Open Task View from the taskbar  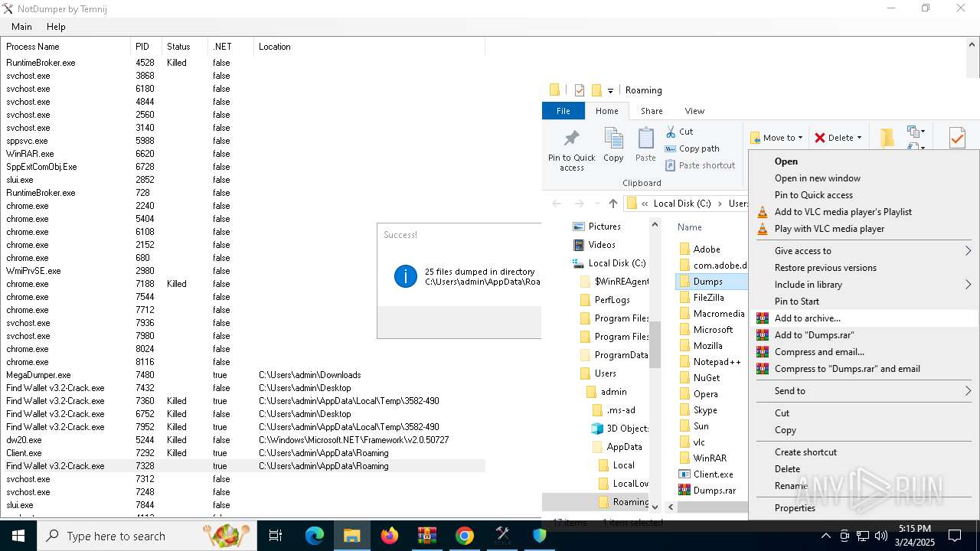click(x=276, y=536)
